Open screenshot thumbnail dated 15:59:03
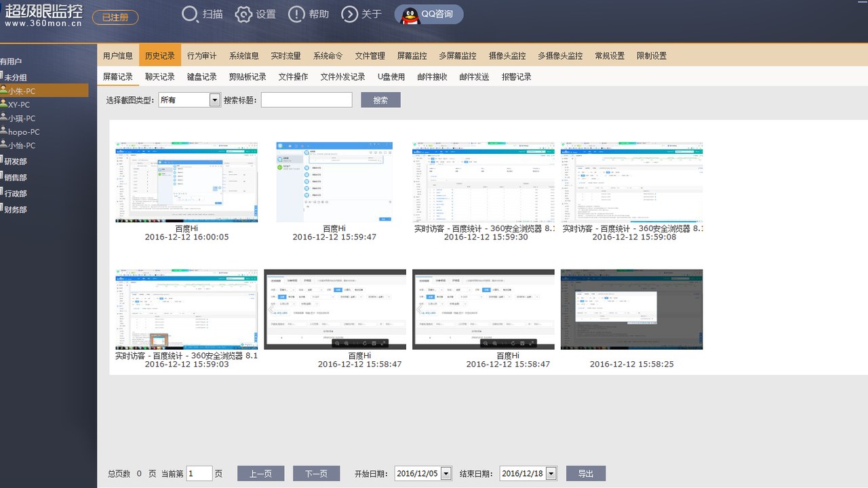Image resolution: width=868 pixels, height=488 pixels. click(186, 310)
